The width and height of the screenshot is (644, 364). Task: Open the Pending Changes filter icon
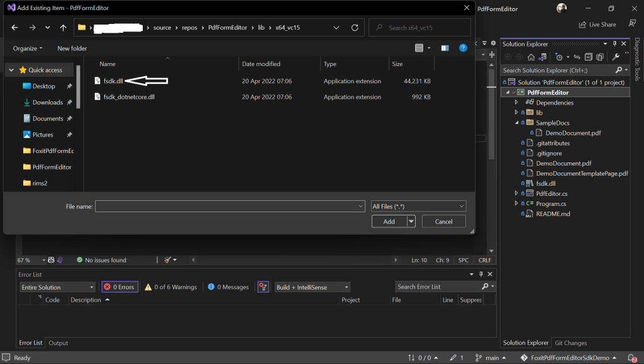click(x=559, y=57)
